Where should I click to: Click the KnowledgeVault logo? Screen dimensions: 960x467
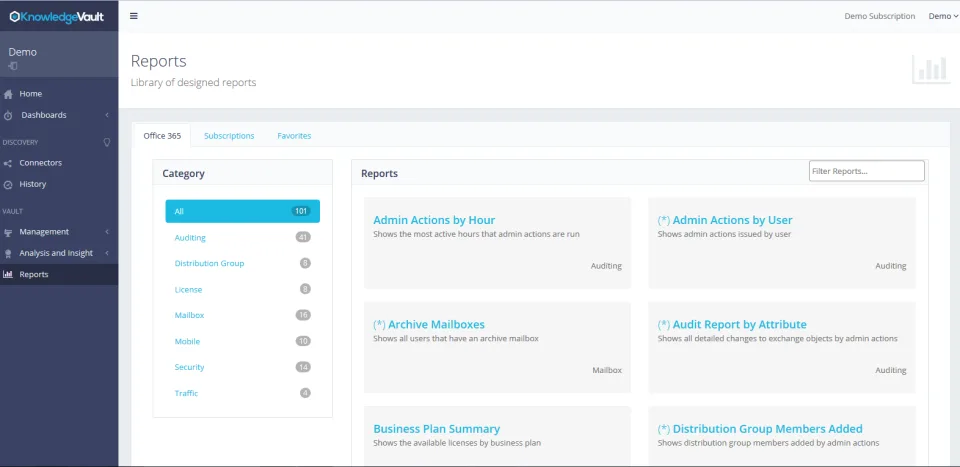coord(56,17)
